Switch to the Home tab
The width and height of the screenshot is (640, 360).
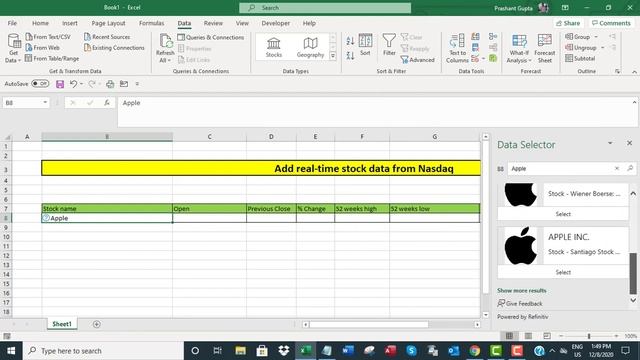point(40,23)
